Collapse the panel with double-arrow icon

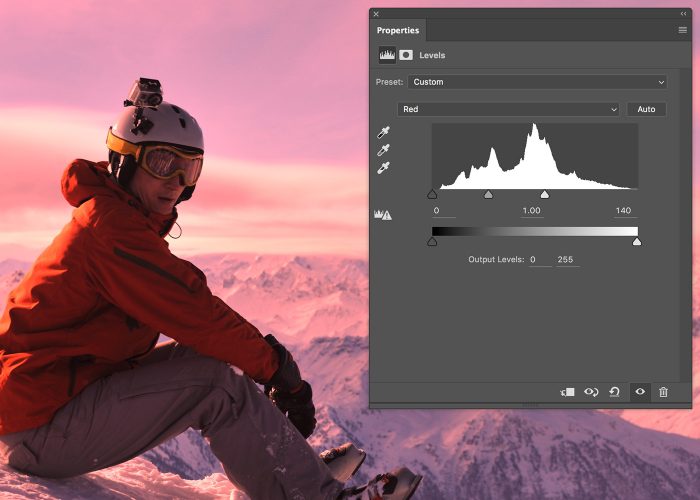click(683, 14)
